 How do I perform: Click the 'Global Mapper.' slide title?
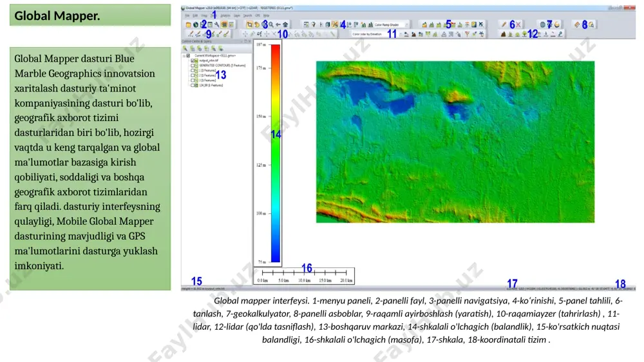pyautogui.click(x=57, y=15)
